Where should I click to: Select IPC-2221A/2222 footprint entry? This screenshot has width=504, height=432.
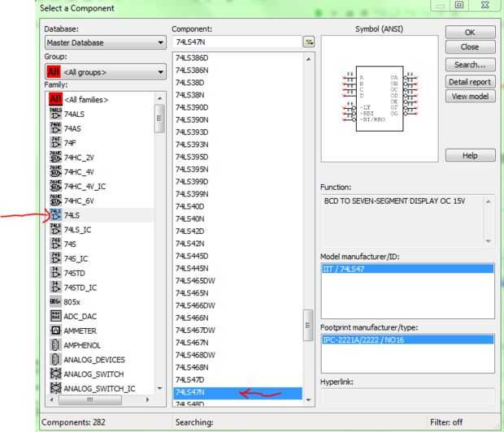tap(407, 339)
